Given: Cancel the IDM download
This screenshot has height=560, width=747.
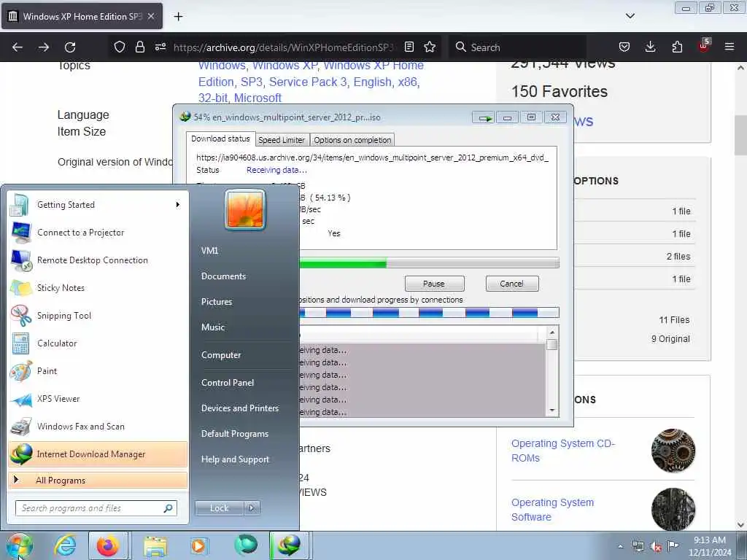Looking at the screenshot, I should pyautogui.click(x=512, y=284).
